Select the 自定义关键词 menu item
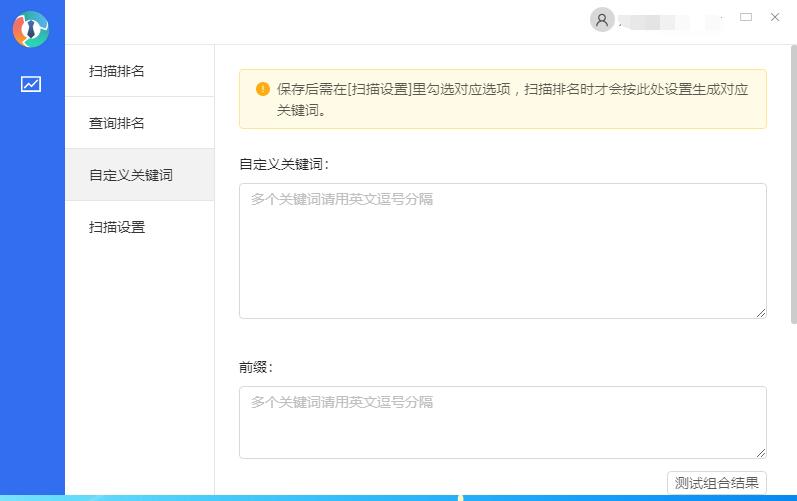 (x=131, y=175)
